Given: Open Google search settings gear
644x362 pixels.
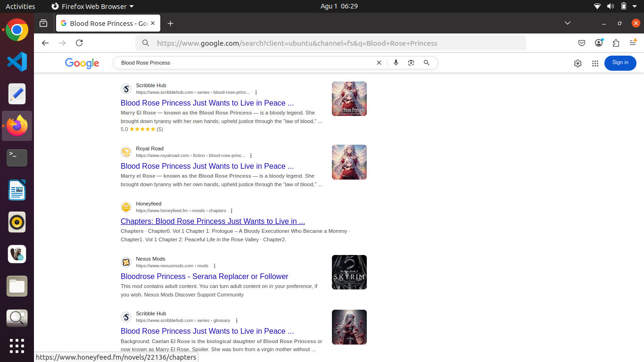Looking at the screenshot, I should [x=578, y=63].
